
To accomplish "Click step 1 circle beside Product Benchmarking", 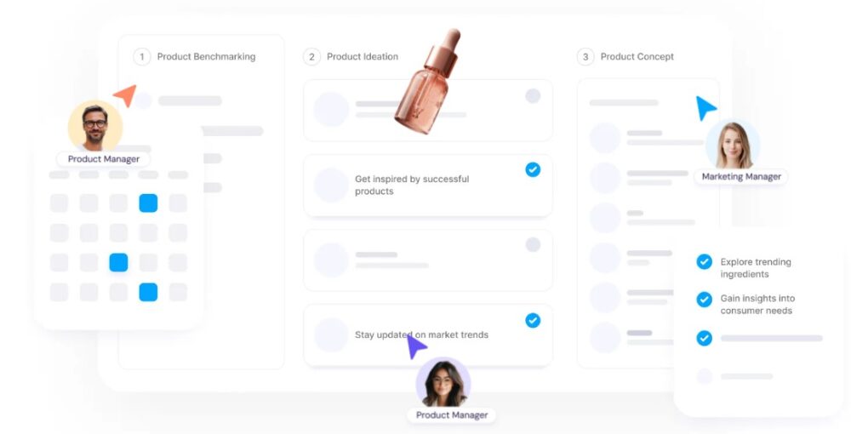I will coord(142,56).
